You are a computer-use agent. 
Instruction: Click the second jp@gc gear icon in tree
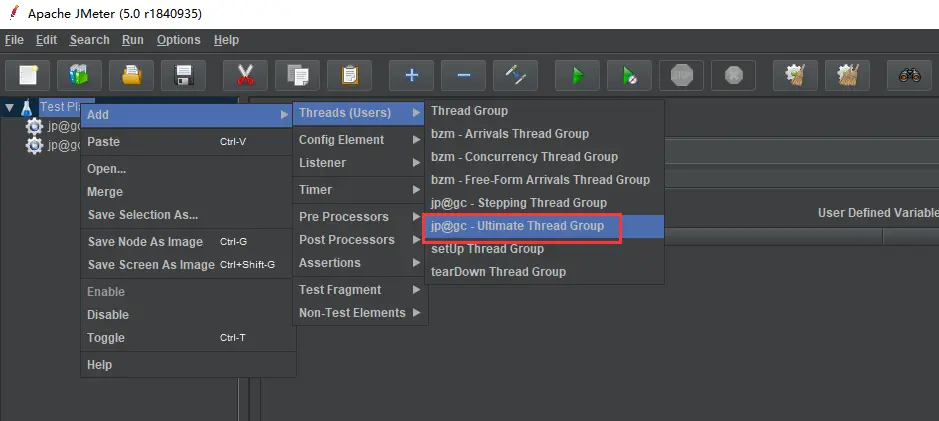pyautogui.click(x=34, y=145)
